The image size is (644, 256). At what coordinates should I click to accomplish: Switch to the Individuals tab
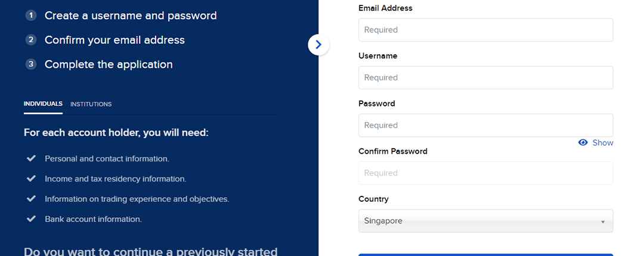click(x=43, y=104)
